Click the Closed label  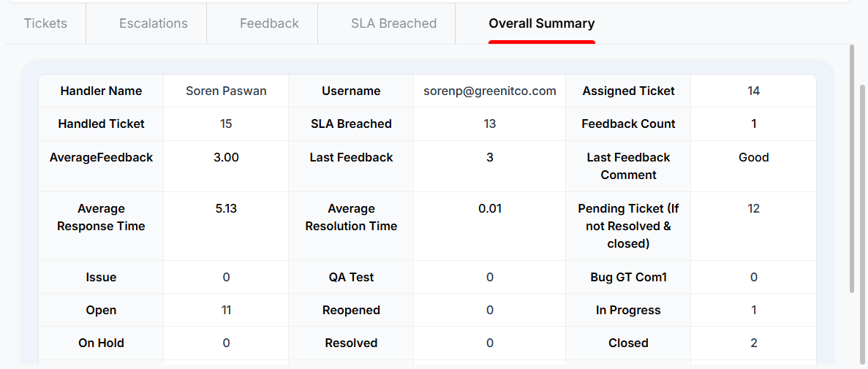tap(628, 343)
